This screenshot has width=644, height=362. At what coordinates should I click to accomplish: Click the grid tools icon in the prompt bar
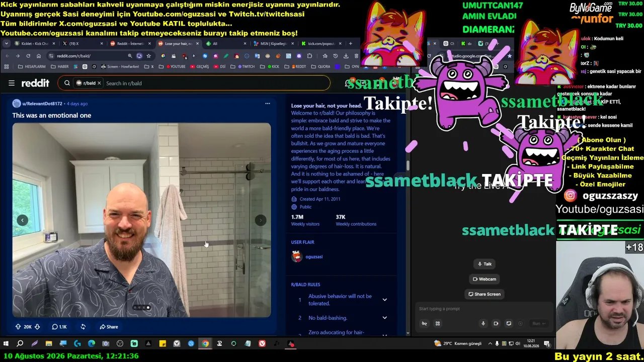click(x=438, y=324)
